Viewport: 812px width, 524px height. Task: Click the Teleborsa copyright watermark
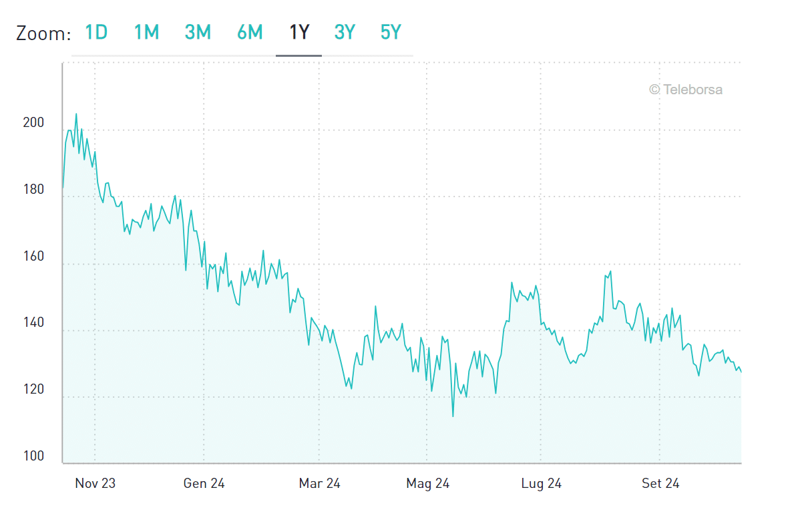[x=686, y=90]
